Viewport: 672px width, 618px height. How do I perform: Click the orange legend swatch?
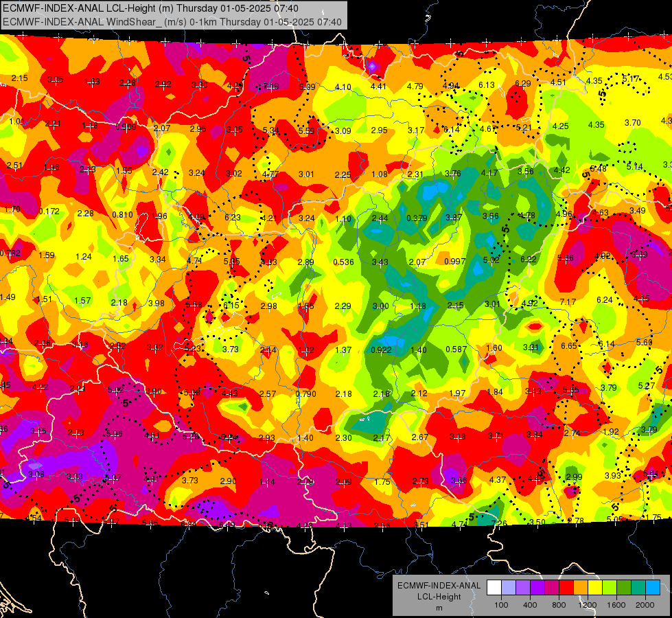[581, 588]
